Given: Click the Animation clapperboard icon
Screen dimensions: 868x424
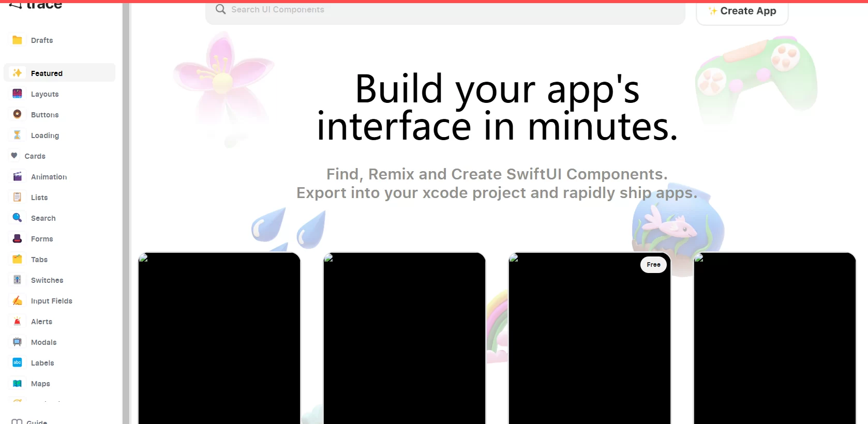Looking at the screenshot, I should pyautogui.click(x=17, y=176).
